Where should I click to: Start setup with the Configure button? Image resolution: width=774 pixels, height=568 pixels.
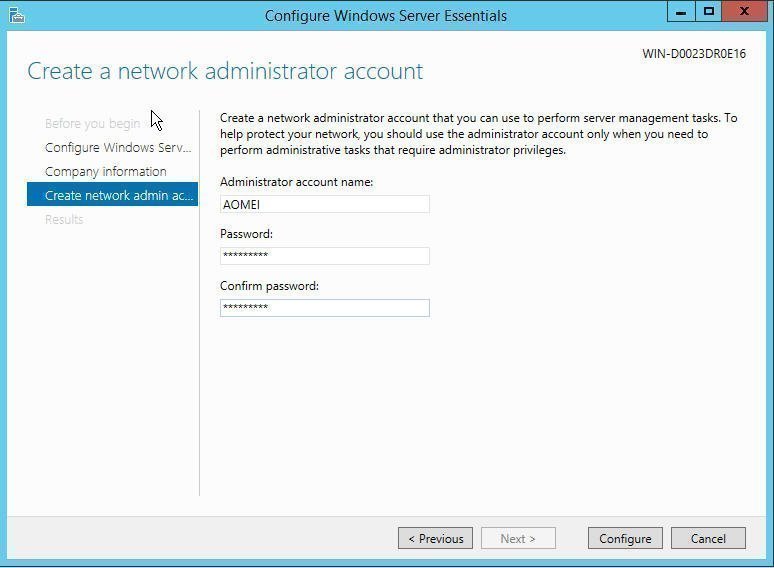coord(625,539)
